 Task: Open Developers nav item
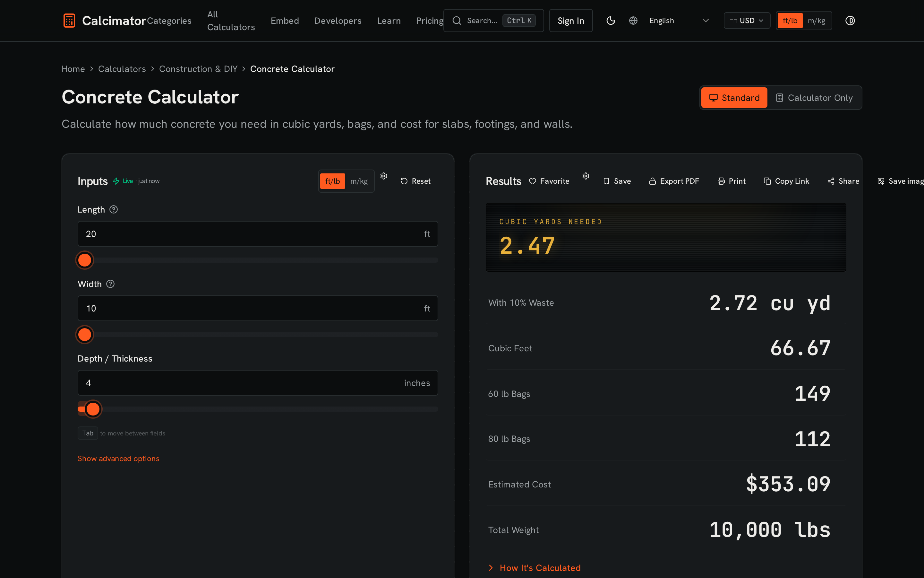[x=338, y=21]
